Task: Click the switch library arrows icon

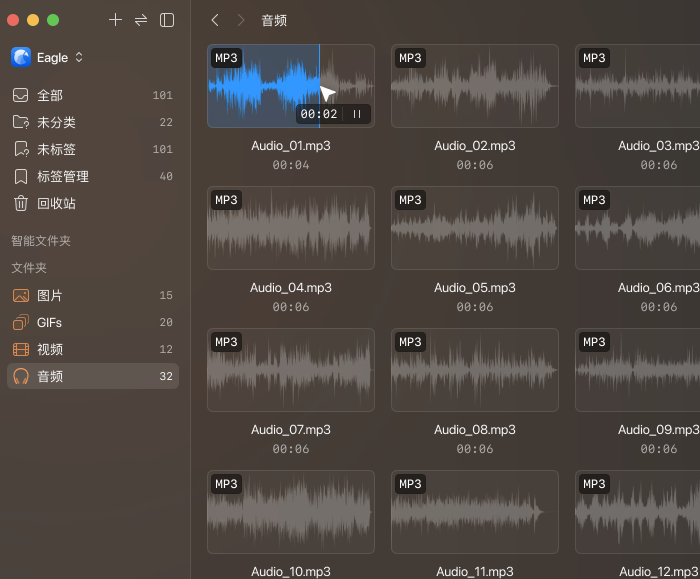Action: (x=141, y=20)
